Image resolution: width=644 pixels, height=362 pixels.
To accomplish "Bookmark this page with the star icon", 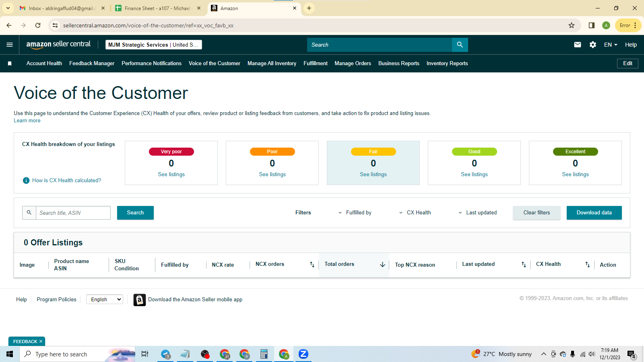I will click(x=572, y=25).
